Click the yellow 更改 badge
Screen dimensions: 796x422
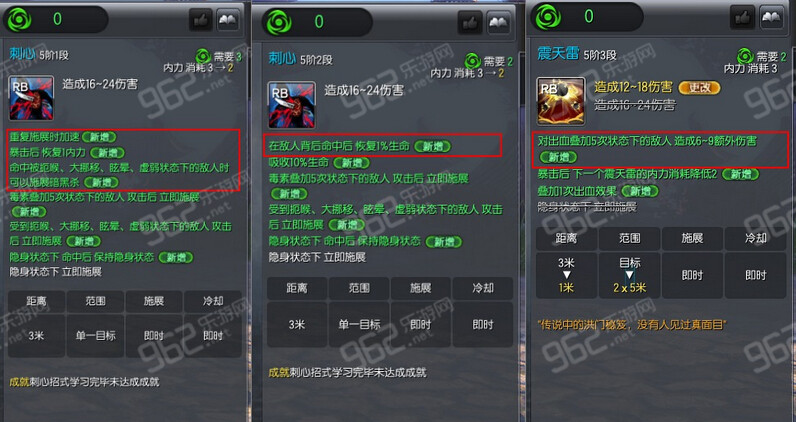(699, 87)
